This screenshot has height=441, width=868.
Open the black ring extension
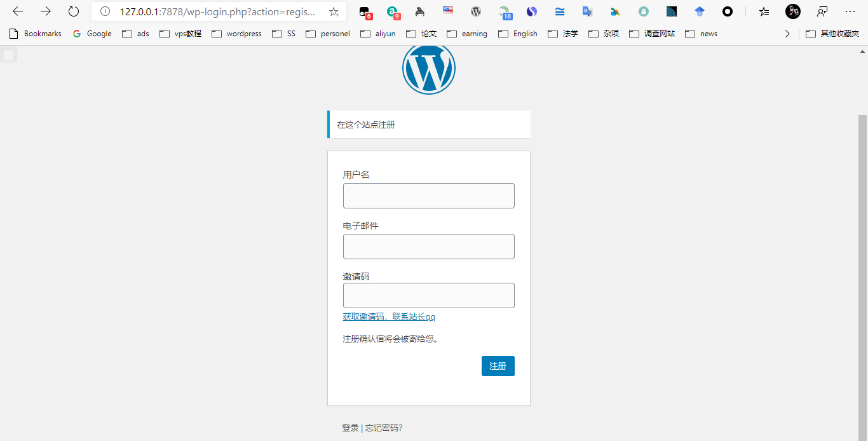[728, 11]
